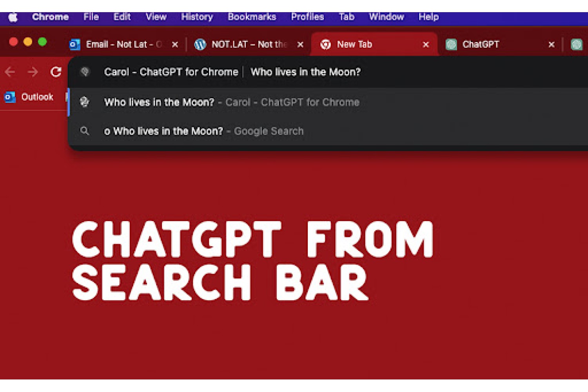The height and width of the screenshot is (392, 588).
Task: Select the New Tab tab
Action: [374, 44]
